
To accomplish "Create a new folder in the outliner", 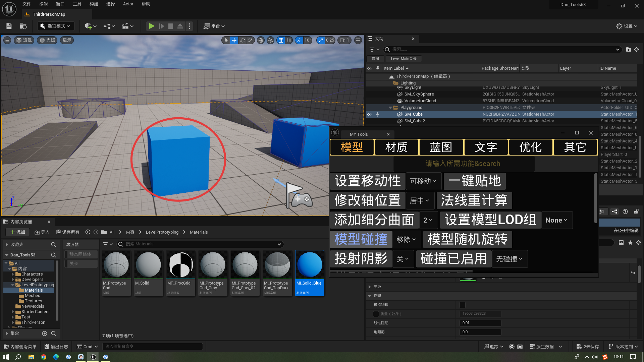I will (628, 50).
